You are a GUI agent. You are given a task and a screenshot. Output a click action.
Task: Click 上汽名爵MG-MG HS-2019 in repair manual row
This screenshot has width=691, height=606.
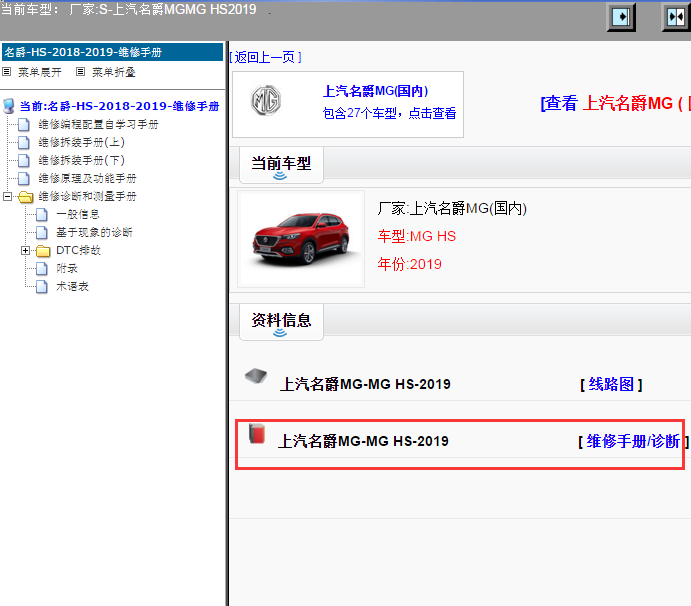tap(363, 441)
